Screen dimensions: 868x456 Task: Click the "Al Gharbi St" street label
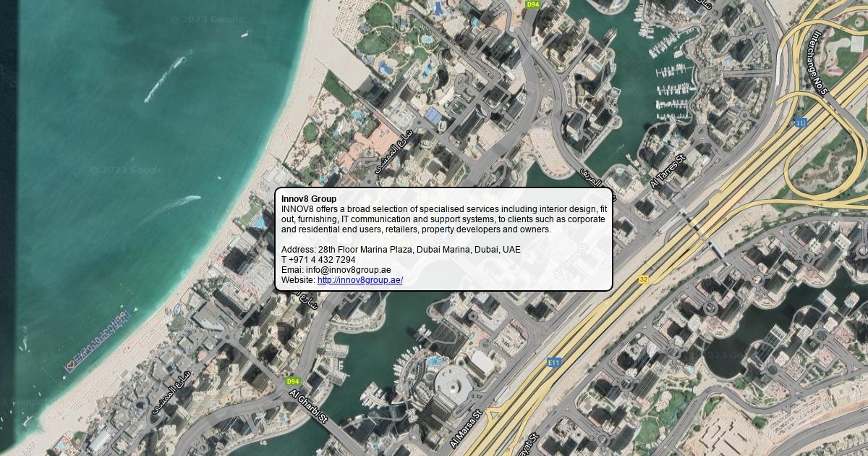point(309,408)
